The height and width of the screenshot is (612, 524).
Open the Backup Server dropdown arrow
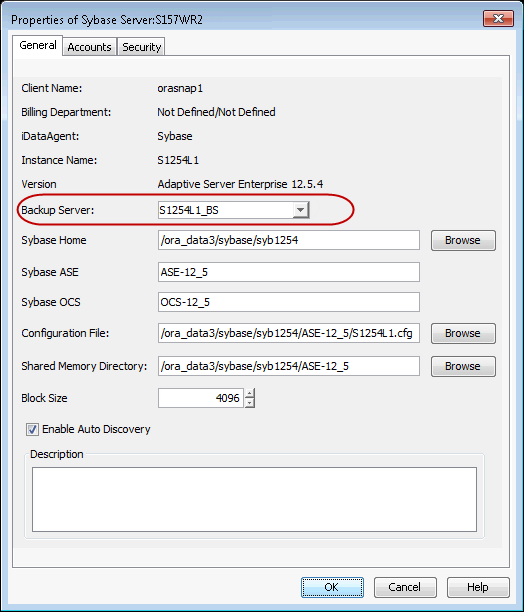pos(300,210)
